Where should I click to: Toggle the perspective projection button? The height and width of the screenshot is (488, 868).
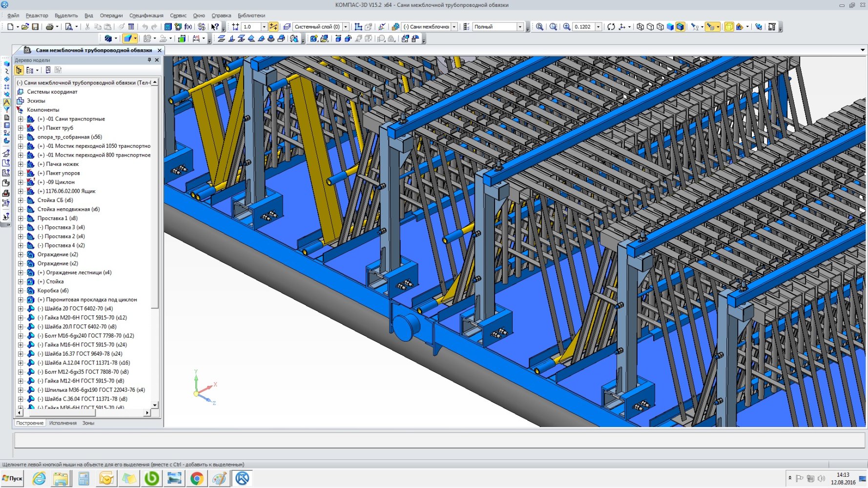729,27
